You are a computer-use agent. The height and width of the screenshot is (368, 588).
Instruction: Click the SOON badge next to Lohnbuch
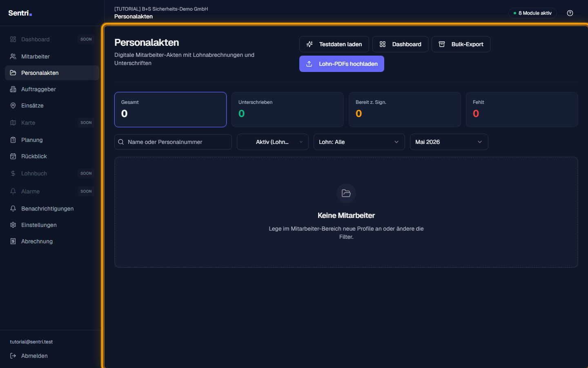(x=86, y=173)
